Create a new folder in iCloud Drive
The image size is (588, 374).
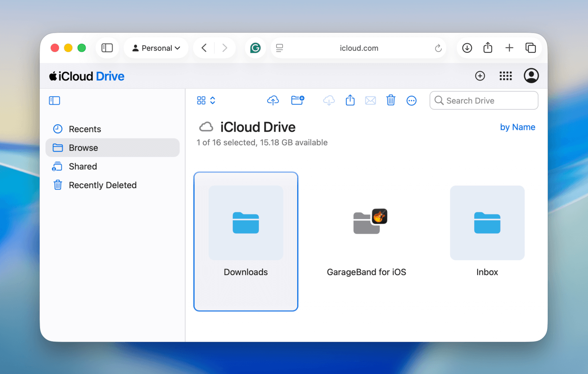tap(298, 100)
